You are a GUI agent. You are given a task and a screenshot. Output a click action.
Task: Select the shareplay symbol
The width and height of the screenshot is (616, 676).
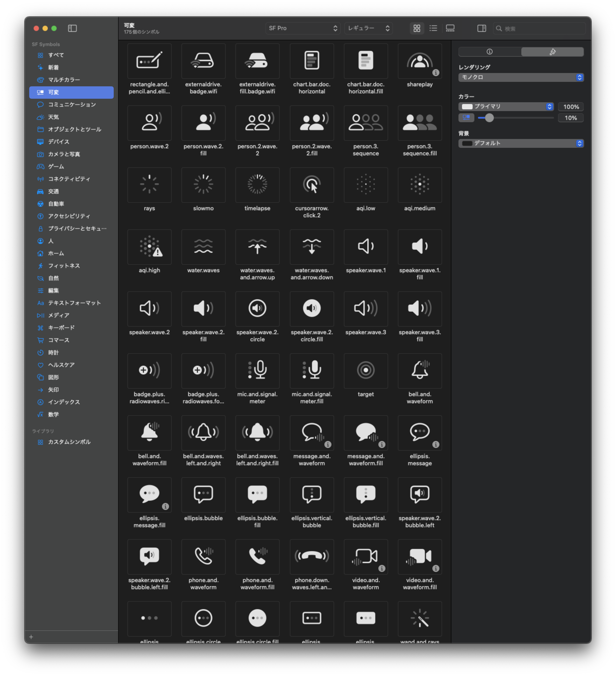(419, 61)
